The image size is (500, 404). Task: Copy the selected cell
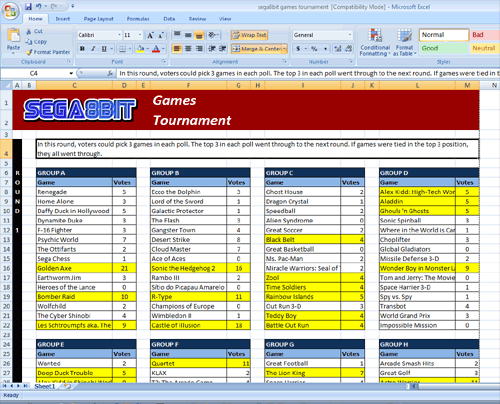click(x=36, y=42)
